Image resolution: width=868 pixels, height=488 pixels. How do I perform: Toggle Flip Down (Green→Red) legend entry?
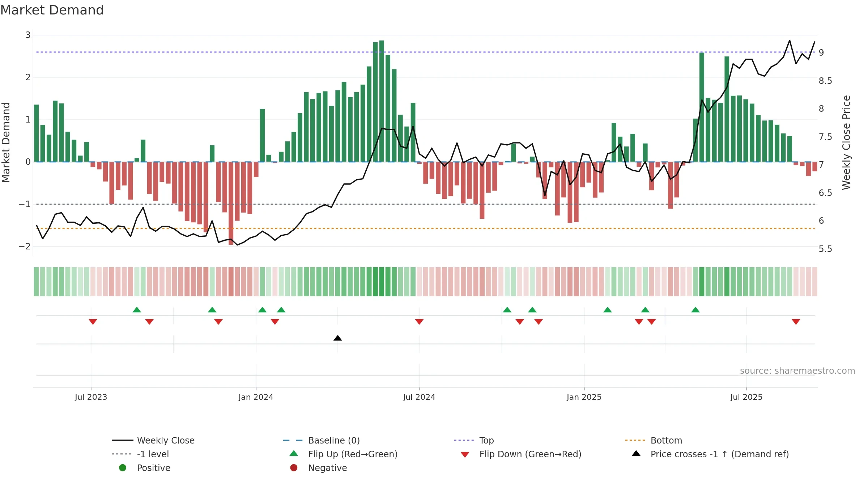tap(521, 454)
